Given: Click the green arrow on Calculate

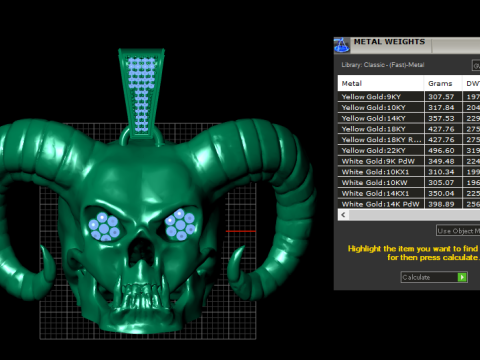Looking at the screenshot, I should pyautogui.click(x=462, y=277).
